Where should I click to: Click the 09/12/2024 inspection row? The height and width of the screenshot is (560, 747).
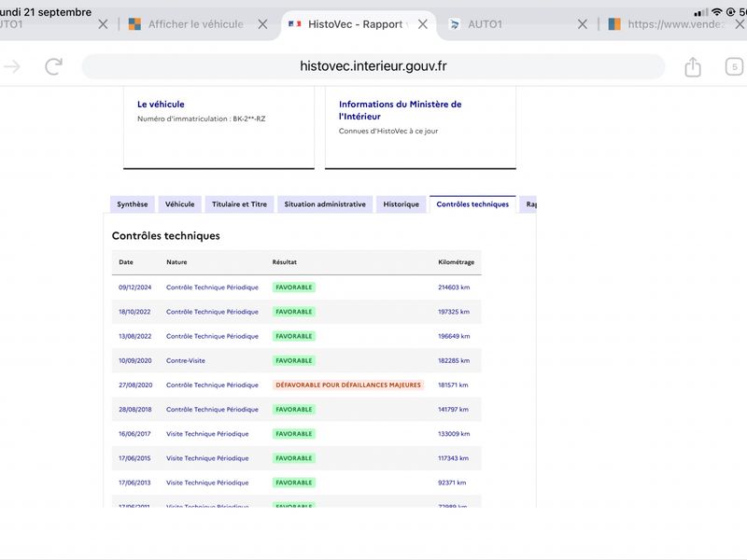pos(296,287)
